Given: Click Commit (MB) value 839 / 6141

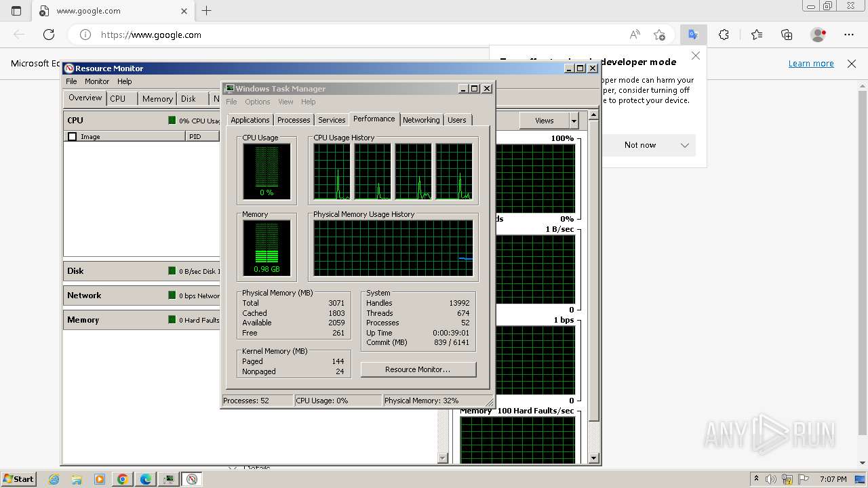Looking at the screenshot, I should [452, 342].
